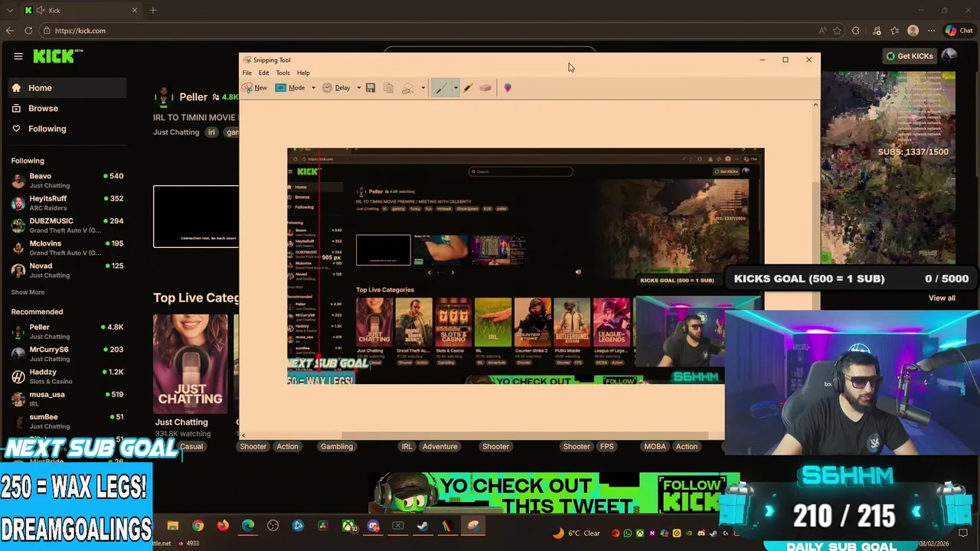Image resolution: width=980 pixels, height=551 pixels.
Task: Open Edit with Paint 3D icon
Action: (508, 88)
